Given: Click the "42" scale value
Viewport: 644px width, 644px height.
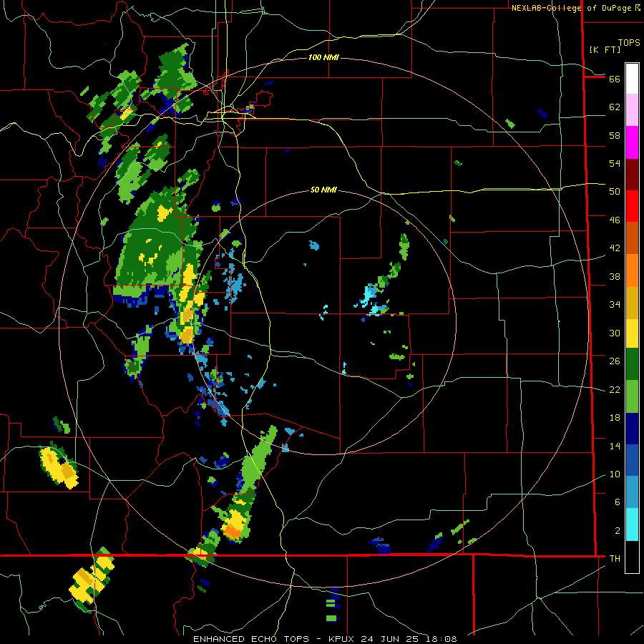Looking at the screenshot, I should coord(615,248).
